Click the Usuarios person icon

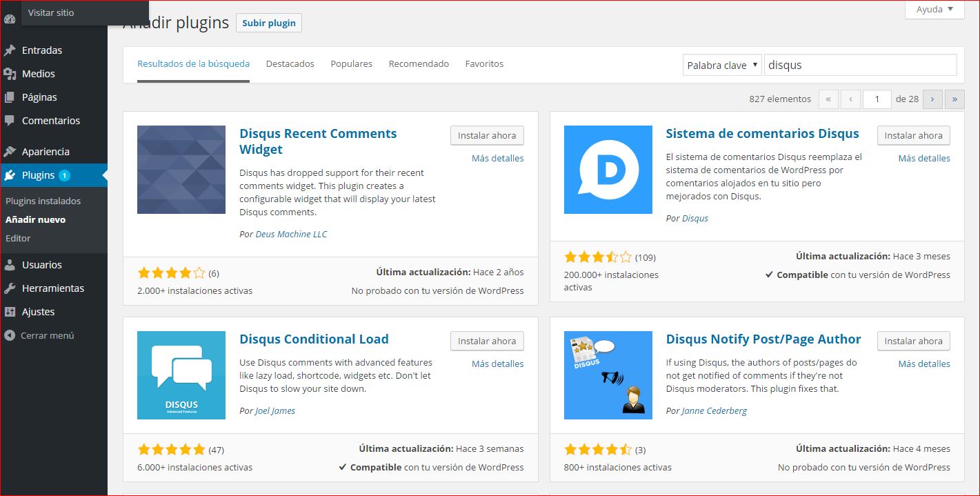tap(10, 265)
